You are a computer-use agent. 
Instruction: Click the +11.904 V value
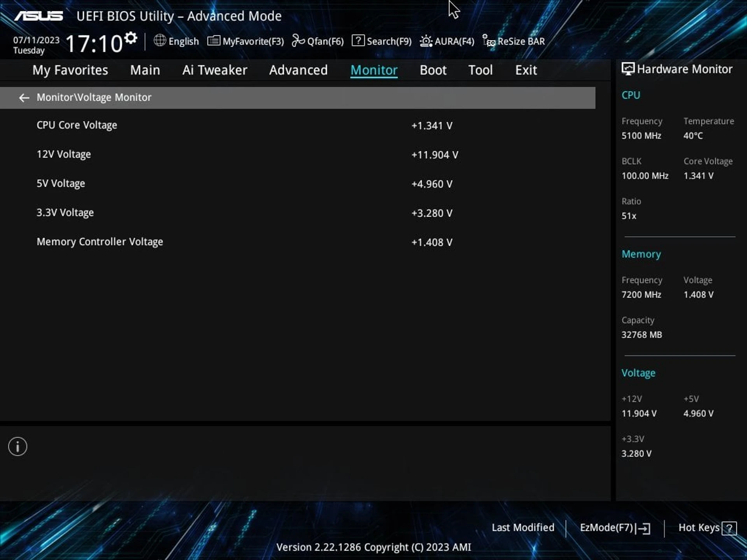(x=435, y=155)
